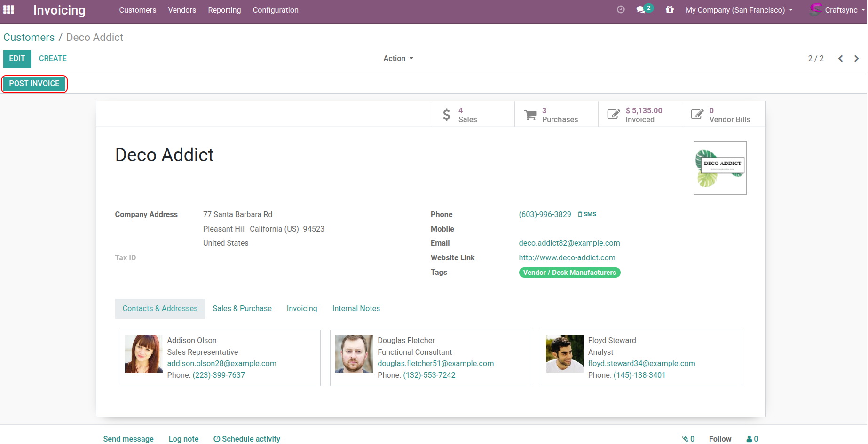Click the gift icon in top bar
The height and width of the screenshot is (444, 868).
point(670,10)
